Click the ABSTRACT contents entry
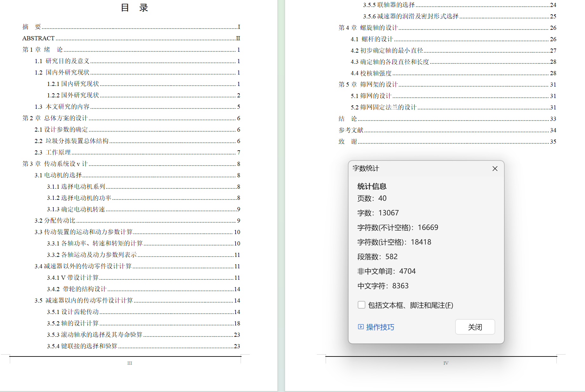Screen dimensions: 585x392 [131, 38]
